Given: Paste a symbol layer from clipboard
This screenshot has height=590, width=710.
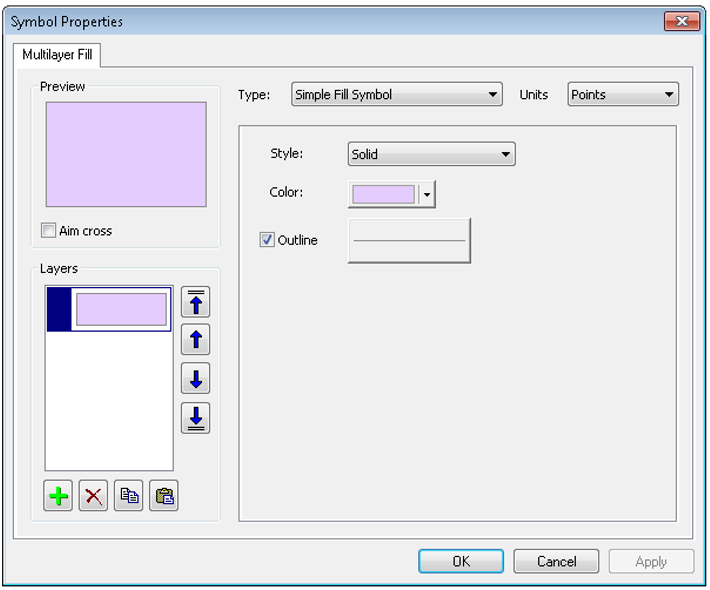Looking at the screenshot, I should (164, 496).
